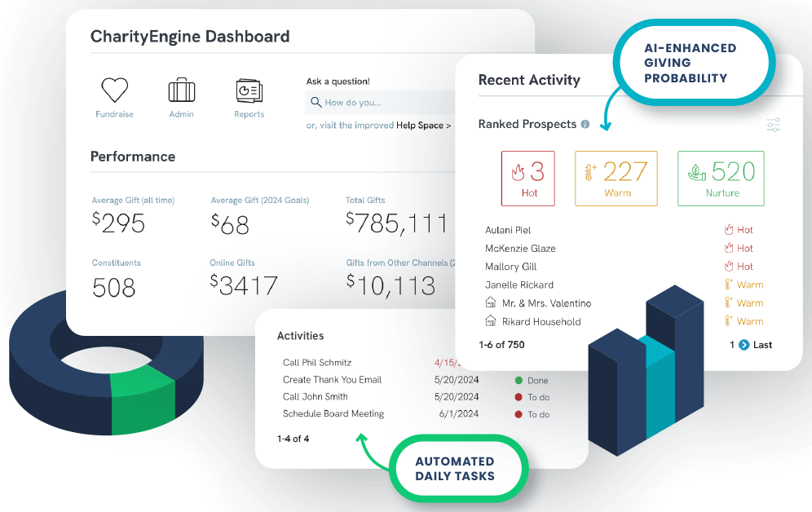Open Rikard Household record

(x=541, y=321)
